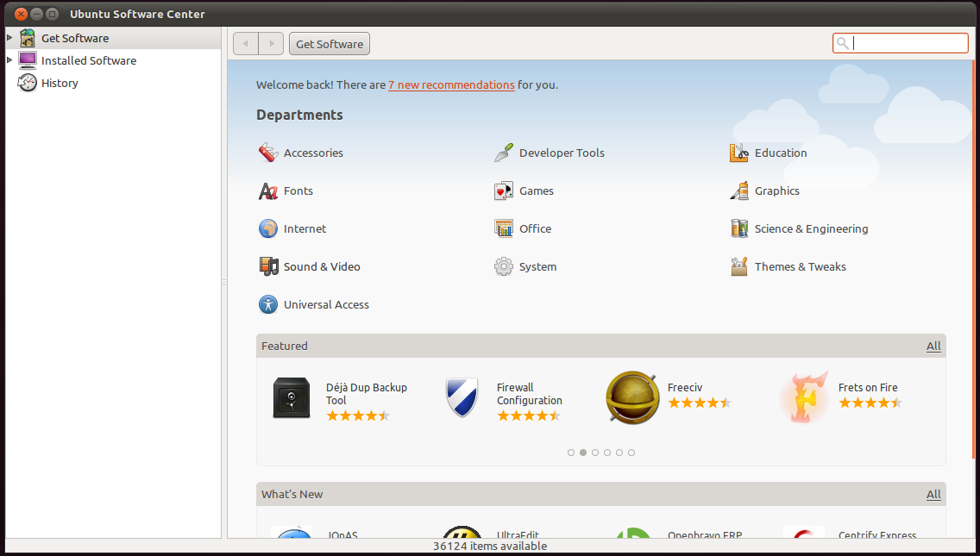Open the Universal Access label
The width and height of the screenshot is (980, 556).
[x=326, y=305]
